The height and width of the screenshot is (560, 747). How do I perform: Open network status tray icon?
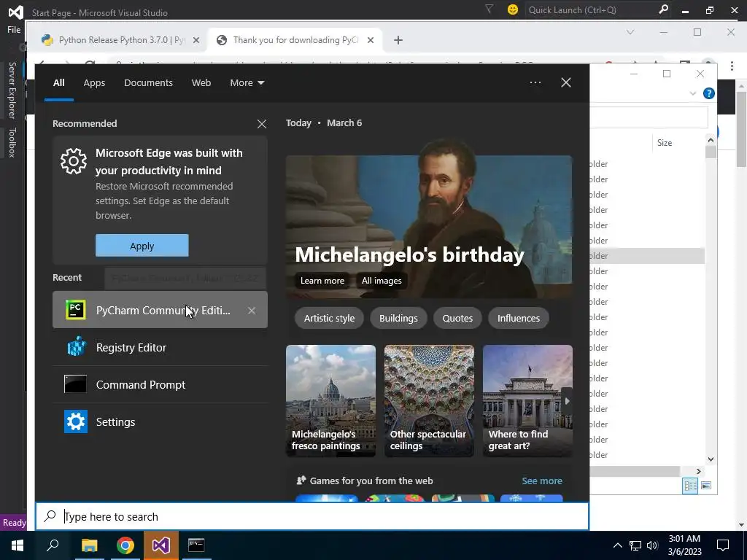tap(635, 545)
